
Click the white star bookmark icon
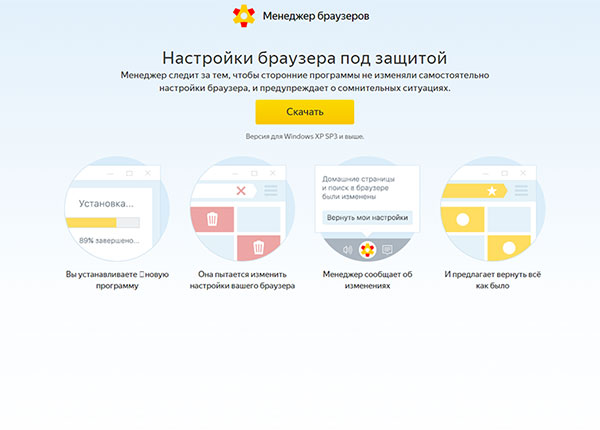click(492, 191)
